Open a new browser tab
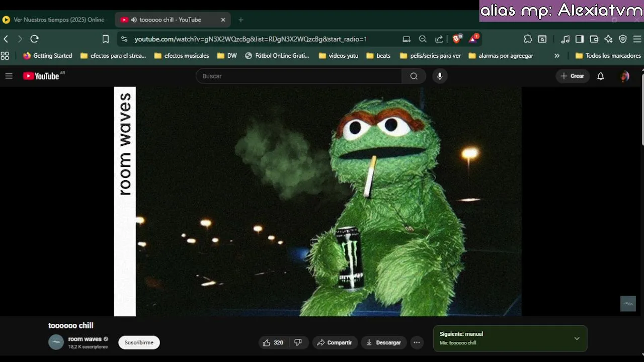The width and height of the screenshot is (644, 362). (x=240, y=20)
